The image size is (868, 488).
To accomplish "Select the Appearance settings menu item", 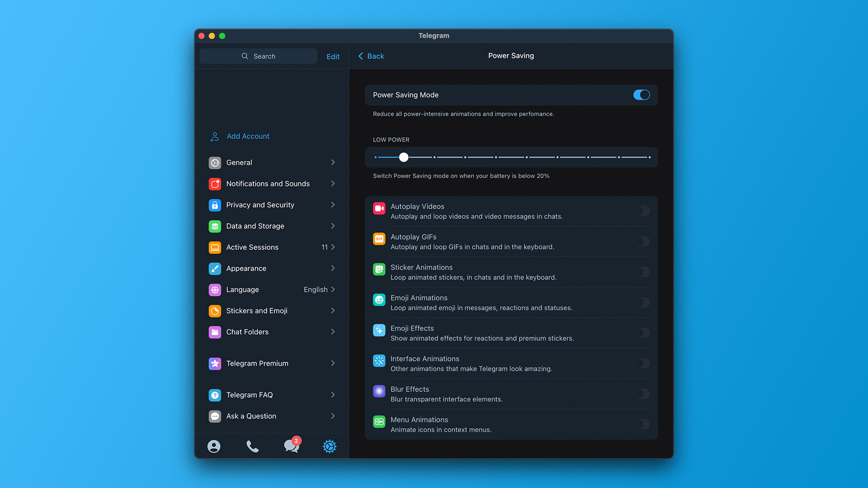I will (272, 268).
